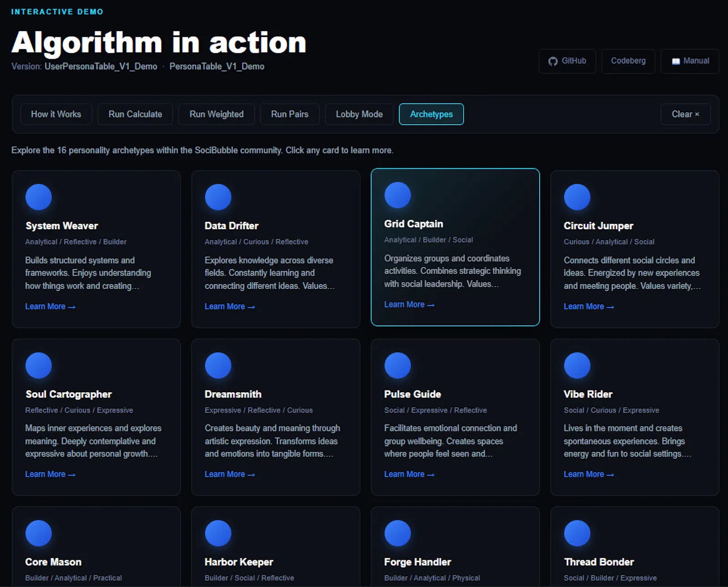728x587 pixels.
Task: Click the Forge Handler card title
Action: [418, 562]
